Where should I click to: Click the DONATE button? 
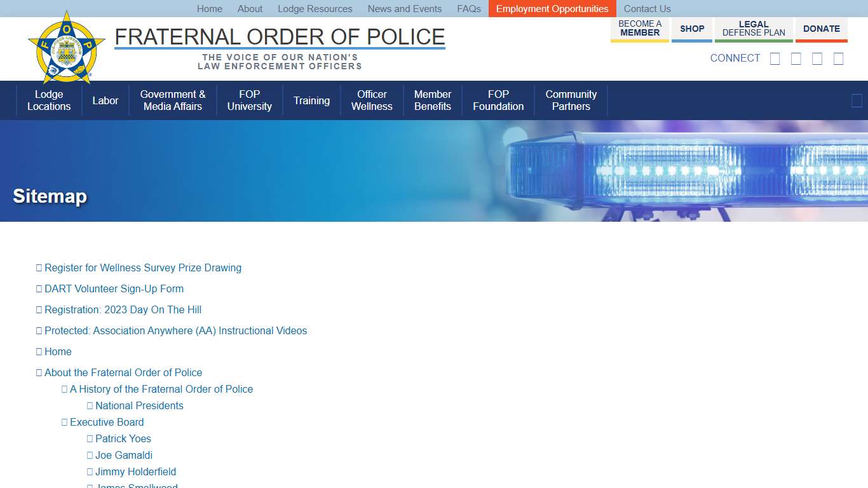click(821, 28)
